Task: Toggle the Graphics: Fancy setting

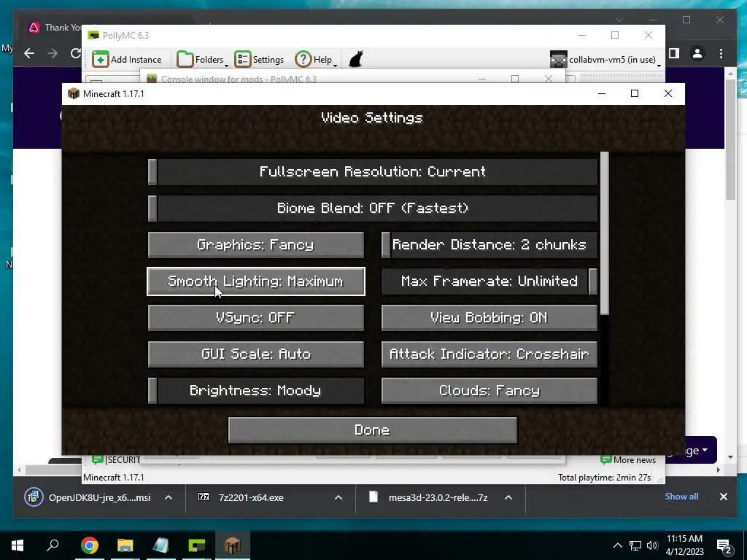Action: click(256, 245)
